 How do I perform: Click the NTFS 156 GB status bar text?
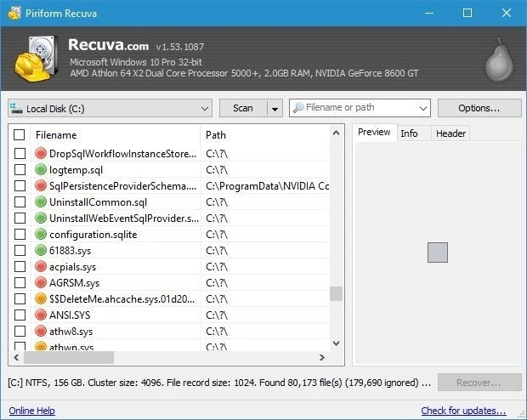point(219,383)
